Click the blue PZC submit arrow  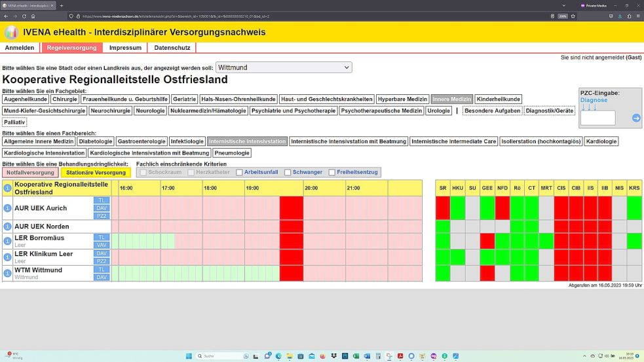click(635, 118)
